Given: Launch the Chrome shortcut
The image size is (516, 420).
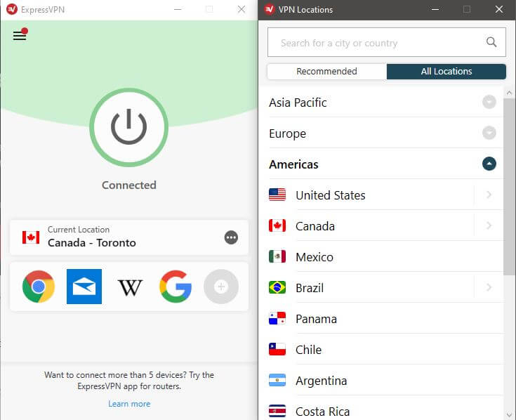Looking at the screenshot, I should tap(39, 287).
